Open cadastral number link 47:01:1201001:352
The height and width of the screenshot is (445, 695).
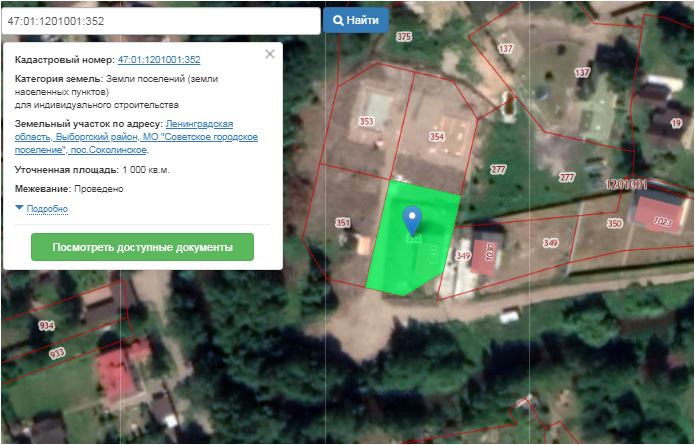pos(159,60)
